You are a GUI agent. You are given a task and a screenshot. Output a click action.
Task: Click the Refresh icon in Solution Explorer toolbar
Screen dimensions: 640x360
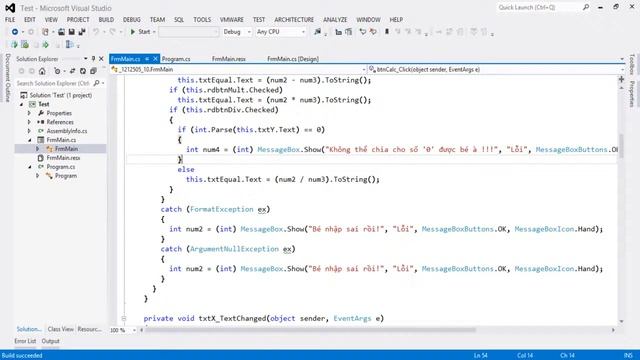pos(83,71)
